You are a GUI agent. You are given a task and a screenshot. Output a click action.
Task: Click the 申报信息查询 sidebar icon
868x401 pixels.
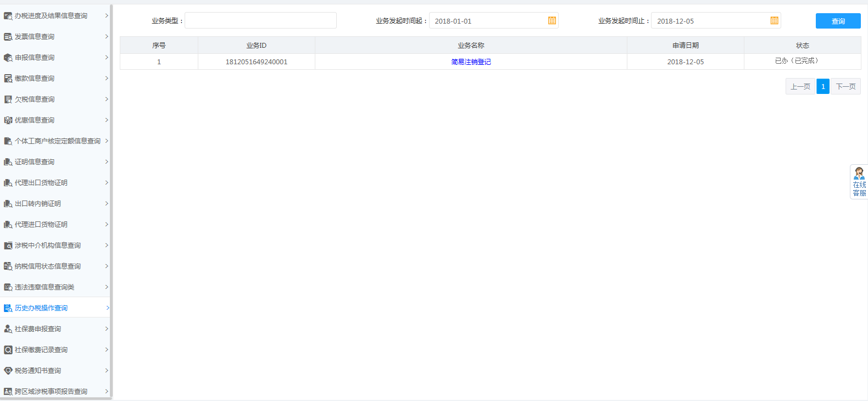[x=8, y=58]
